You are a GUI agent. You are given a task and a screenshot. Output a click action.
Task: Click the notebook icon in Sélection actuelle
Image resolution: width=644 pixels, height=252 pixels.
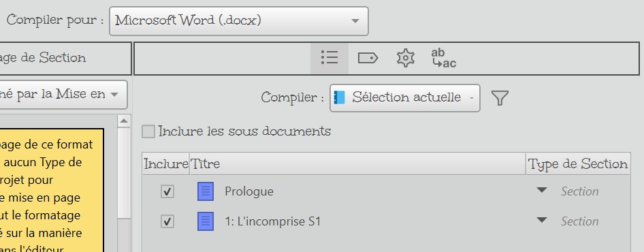pyautogui.click(x=339, y=97)
